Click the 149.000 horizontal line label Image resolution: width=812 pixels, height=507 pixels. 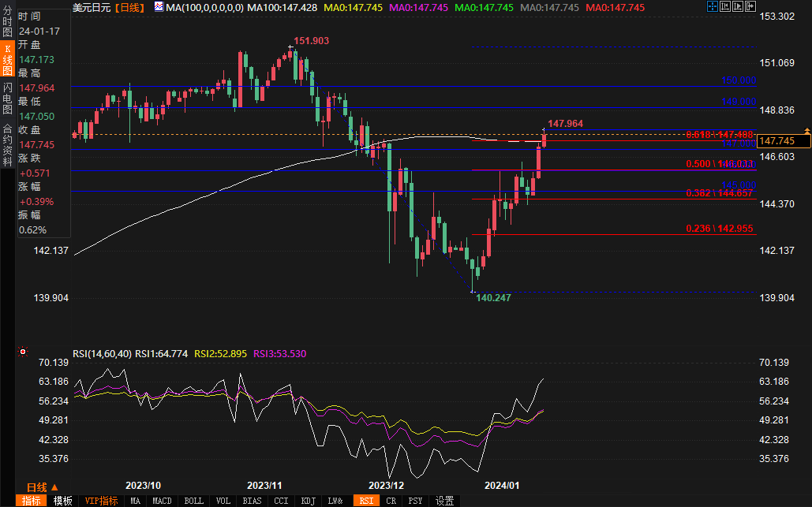pyautogui.click(x=739, y=102)
